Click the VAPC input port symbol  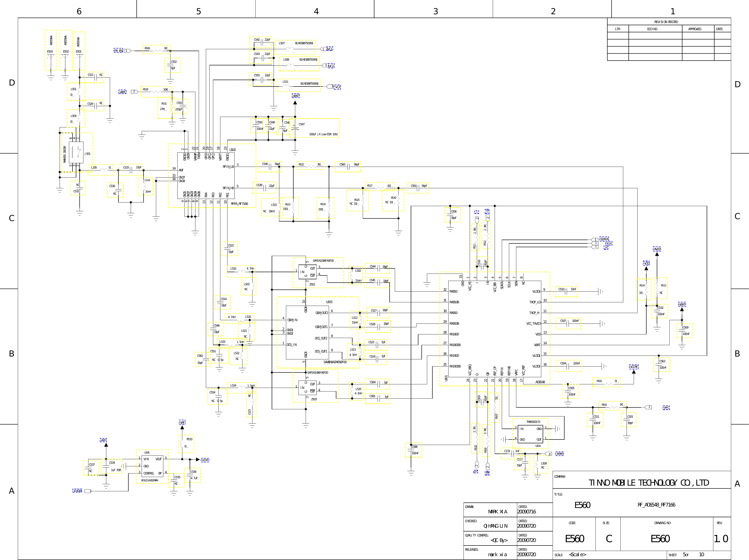point(135,92)
